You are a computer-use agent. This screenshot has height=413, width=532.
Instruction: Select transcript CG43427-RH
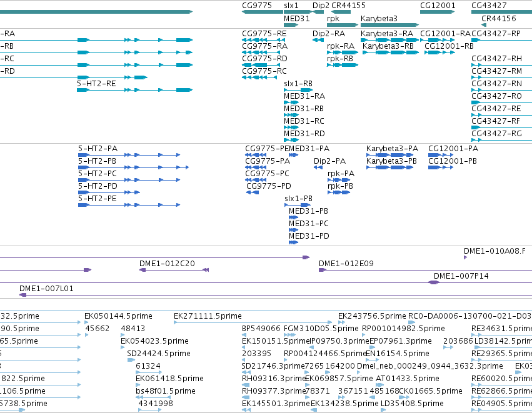point(501,65)
